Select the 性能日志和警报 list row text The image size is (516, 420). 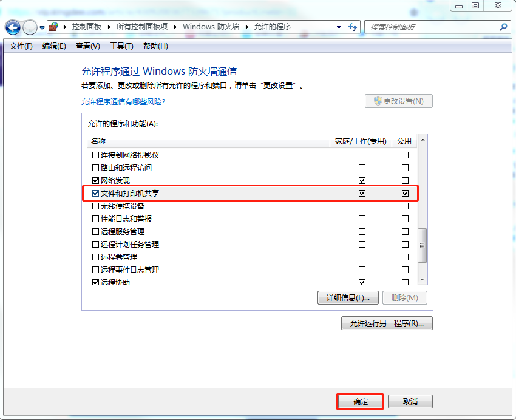pos(126,218)
